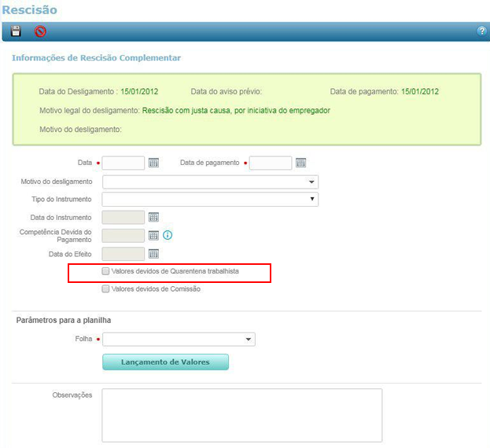Screen dimensions: 490x448
Task: Click into the Observações text area
Action: (241, 415)
